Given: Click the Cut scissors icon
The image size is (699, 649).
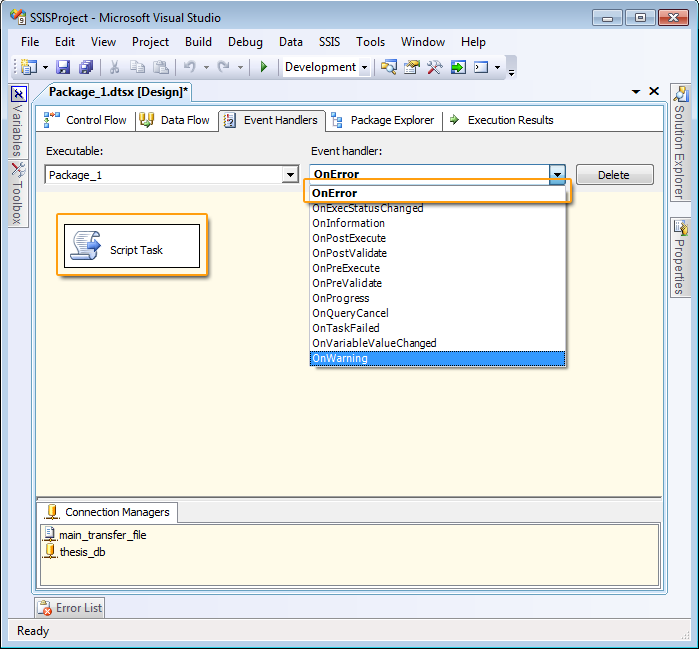Looking at the screenshot, I should 114,67.
